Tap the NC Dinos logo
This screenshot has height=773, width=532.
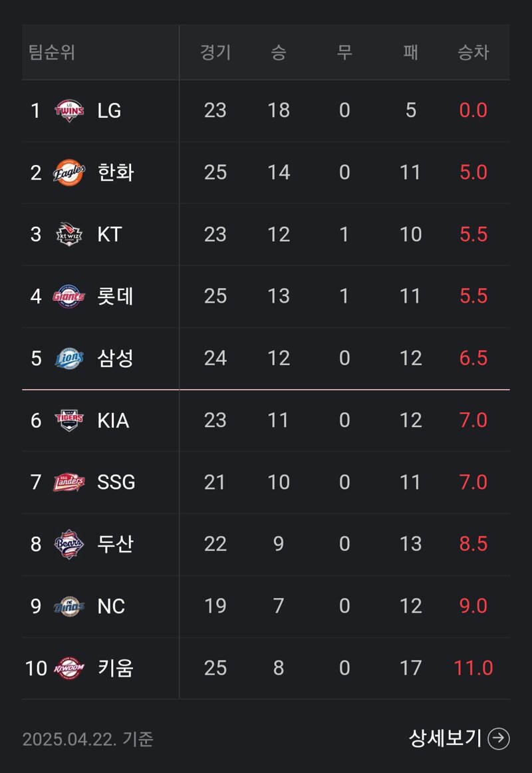(x=69, y=607)
